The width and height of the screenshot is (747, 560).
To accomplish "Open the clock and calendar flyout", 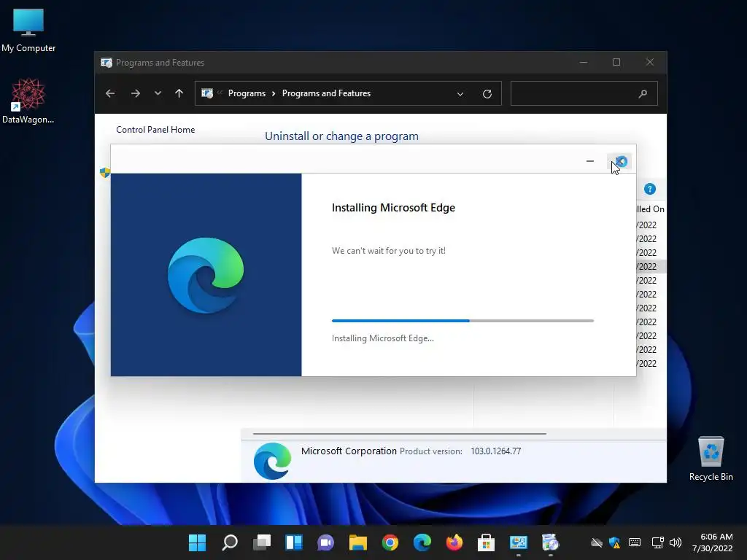I will tap(712, 542).
